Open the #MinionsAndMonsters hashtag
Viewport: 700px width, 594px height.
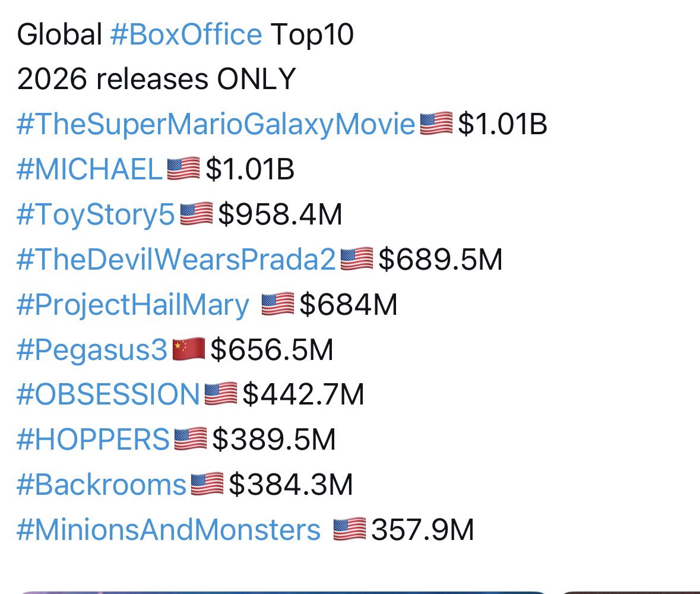pos(169,530)
